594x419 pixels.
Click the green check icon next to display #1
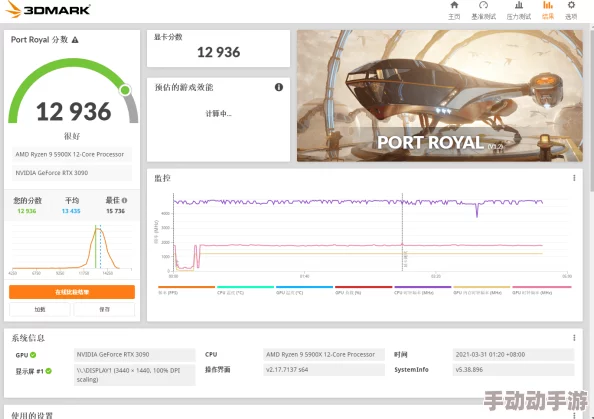[x=48, y=371]
